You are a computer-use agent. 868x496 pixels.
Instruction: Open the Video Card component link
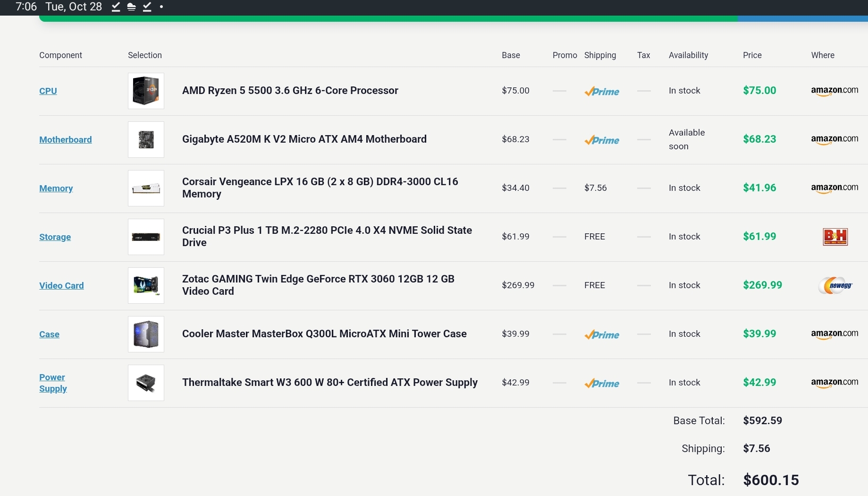click(x=61, y=285)
